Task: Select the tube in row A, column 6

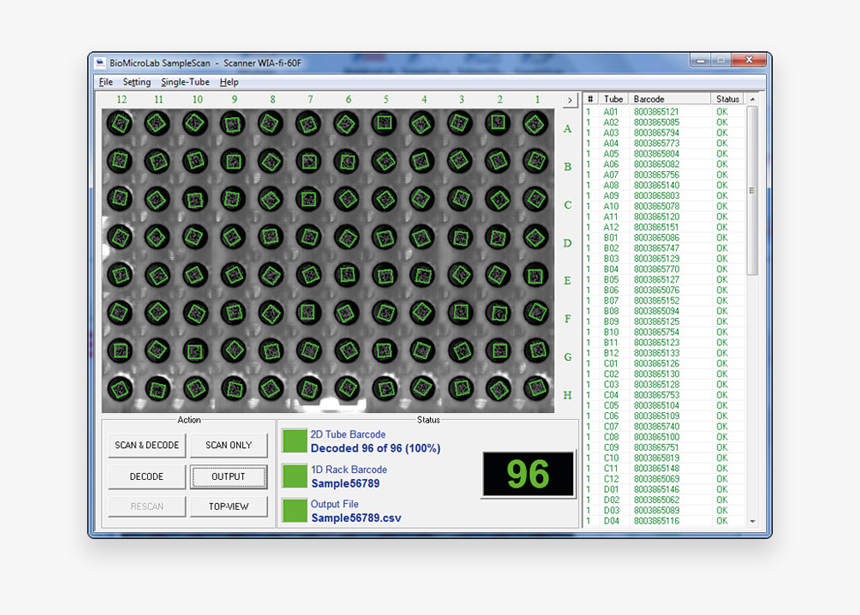Action: click(347, 123)
